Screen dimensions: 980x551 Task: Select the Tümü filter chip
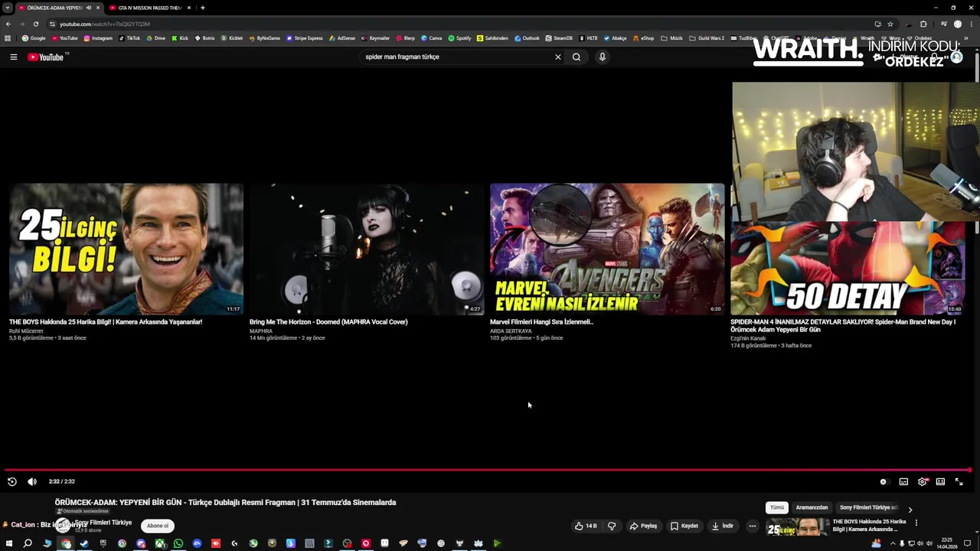click(777, 507)
